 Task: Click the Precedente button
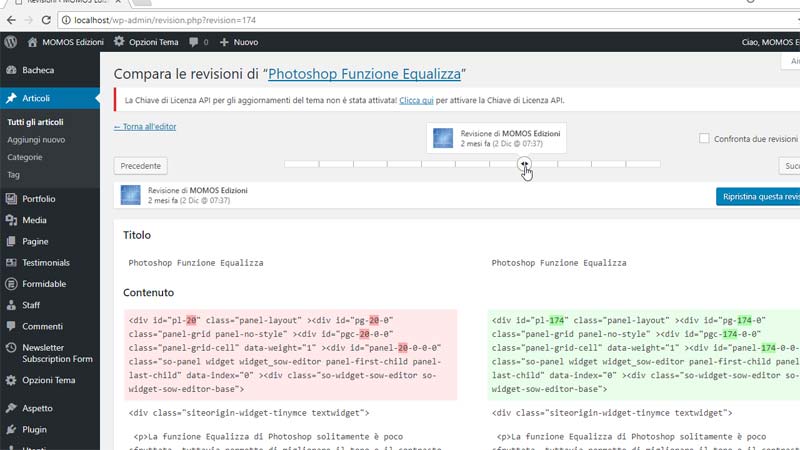(x=140, y=166)
